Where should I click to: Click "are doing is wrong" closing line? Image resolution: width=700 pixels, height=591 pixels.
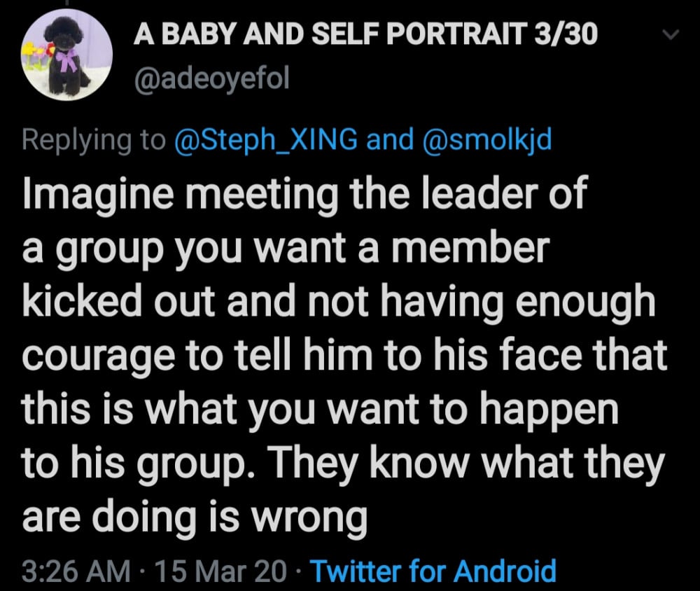pyautogui.click(x=195, y=517)
